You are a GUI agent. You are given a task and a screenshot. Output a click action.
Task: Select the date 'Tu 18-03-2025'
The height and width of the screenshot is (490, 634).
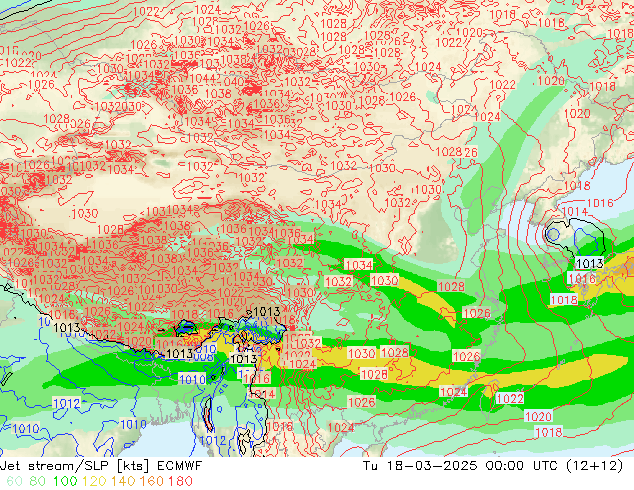(x=420, y=466)
